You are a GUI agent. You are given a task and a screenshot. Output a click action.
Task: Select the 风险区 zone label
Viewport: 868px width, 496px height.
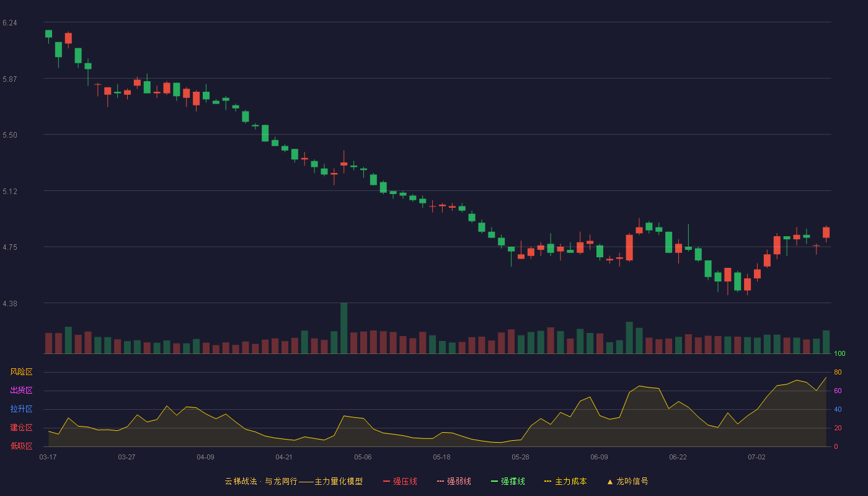pyautogui.click(x=21, y=372)
